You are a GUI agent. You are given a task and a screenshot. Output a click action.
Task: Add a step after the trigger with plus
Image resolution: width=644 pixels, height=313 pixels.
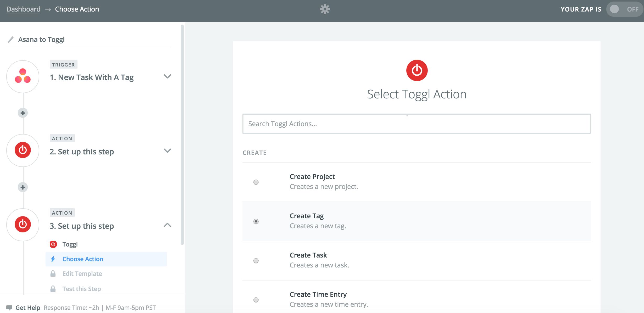23,113
